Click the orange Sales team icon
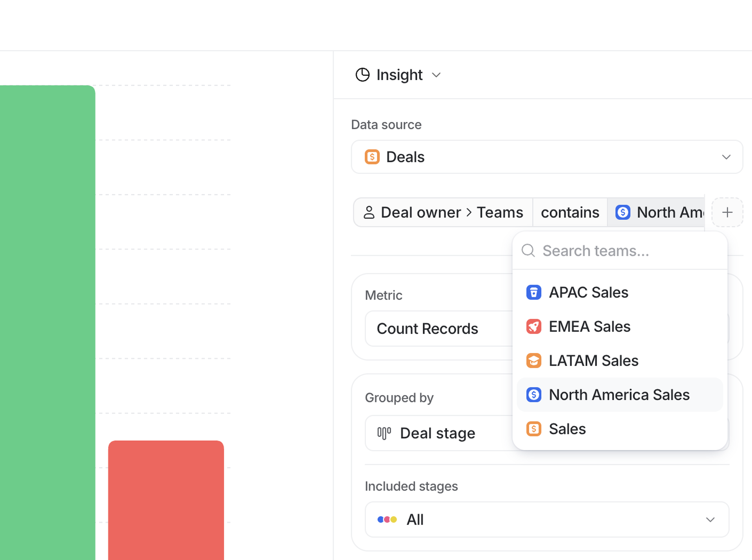The height and width of the screenshot is (560, 752). [x=533, y=429]
